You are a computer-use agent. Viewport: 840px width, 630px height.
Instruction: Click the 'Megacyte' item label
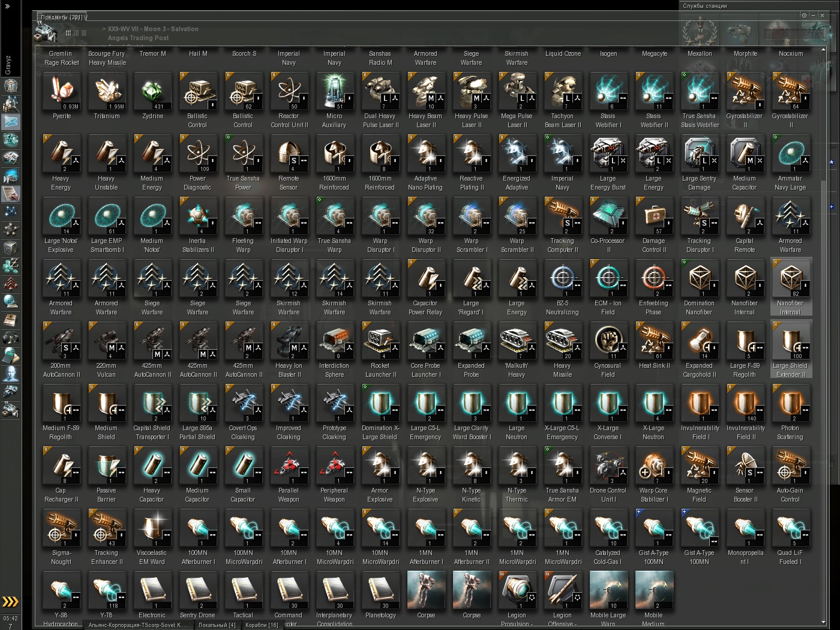coord(654,54)
